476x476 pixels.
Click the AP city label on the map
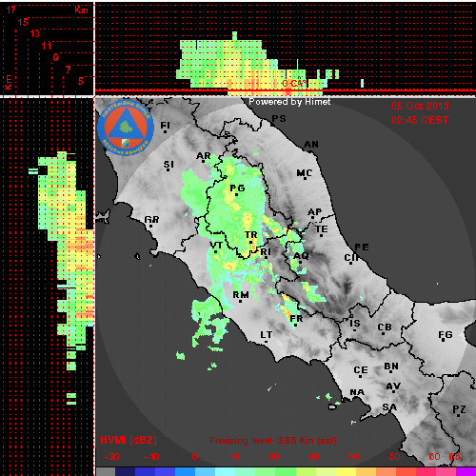tap(314, 211)
